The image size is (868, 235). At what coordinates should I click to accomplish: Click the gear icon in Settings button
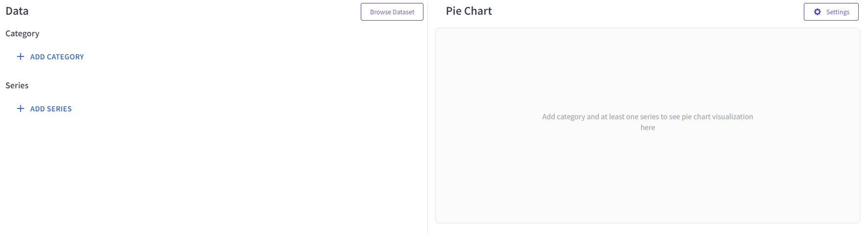point(817,12)
